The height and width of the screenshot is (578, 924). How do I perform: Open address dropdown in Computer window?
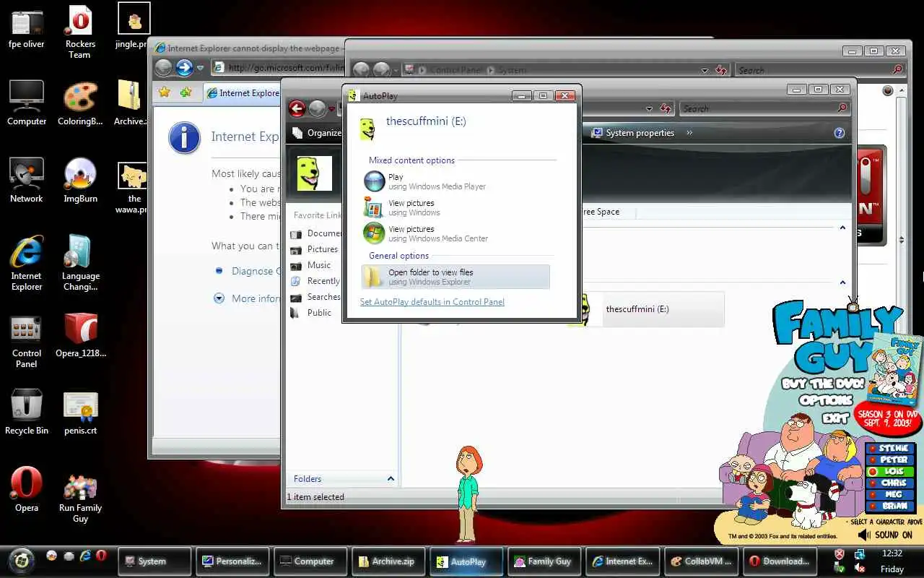tap(649, 109)
